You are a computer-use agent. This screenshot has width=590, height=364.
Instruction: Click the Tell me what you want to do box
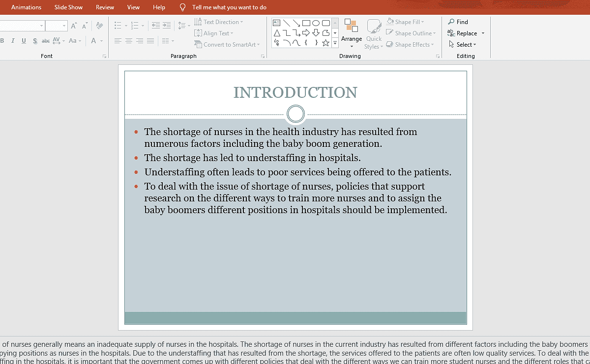229,7
